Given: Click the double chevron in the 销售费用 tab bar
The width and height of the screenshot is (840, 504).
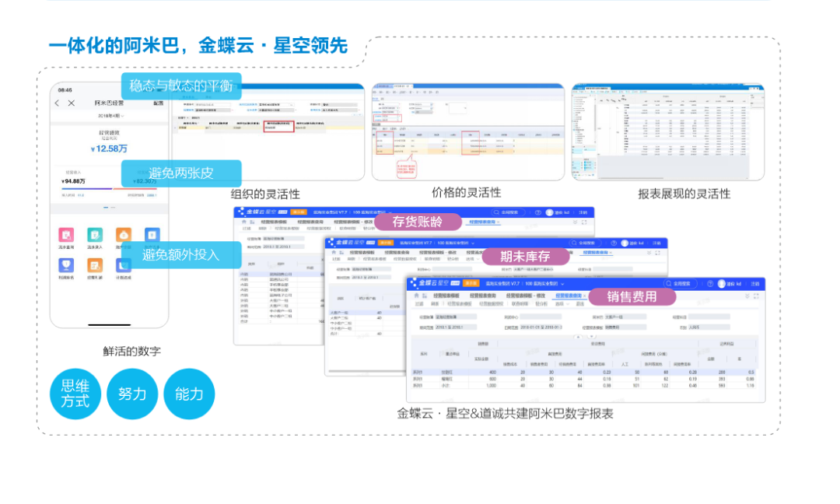Looking at the screenshot, I should coord(747,296).
